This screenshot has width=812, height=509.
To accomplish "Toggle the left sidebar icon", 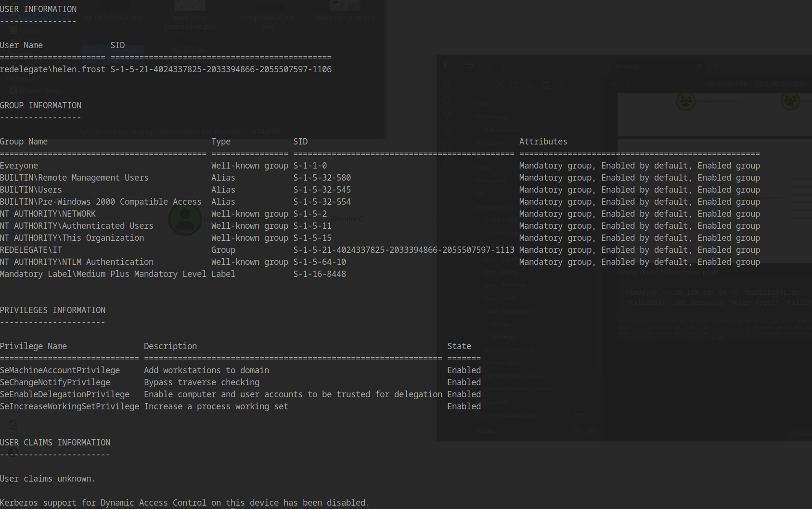I will point(447,65).
